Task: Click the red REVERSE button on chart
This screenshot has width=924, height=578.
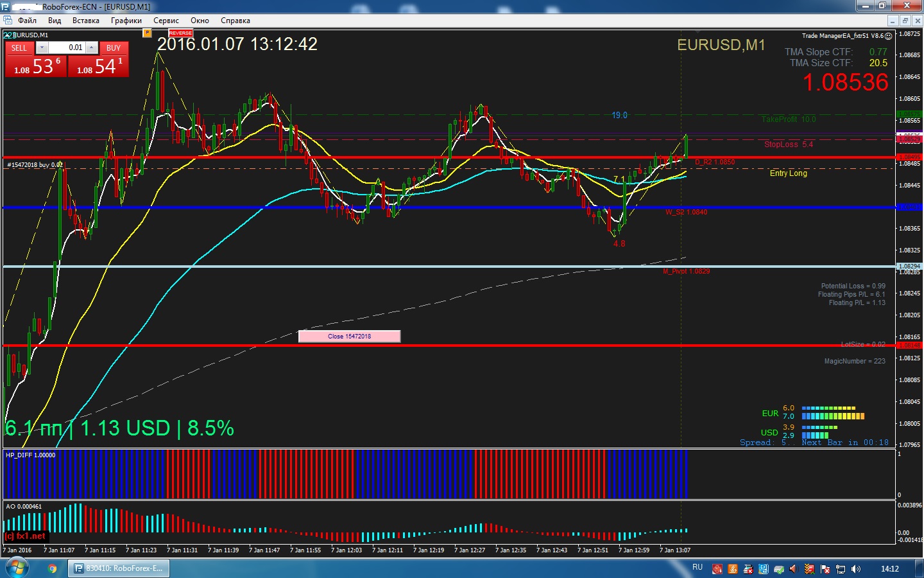Action: click(180, 33)
